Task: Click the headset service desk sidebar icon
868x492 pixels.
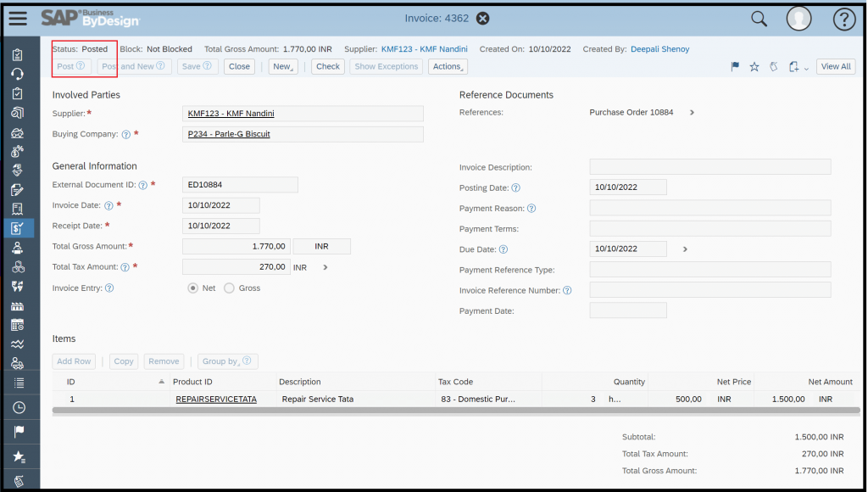Action: [x=18, y=74]
